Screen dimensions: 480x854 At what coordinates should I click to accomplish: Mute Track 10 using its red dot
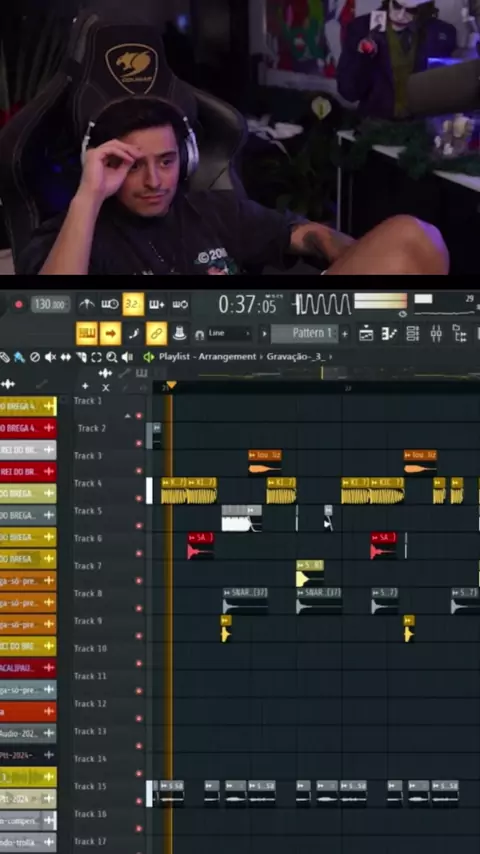coord(138,663)
